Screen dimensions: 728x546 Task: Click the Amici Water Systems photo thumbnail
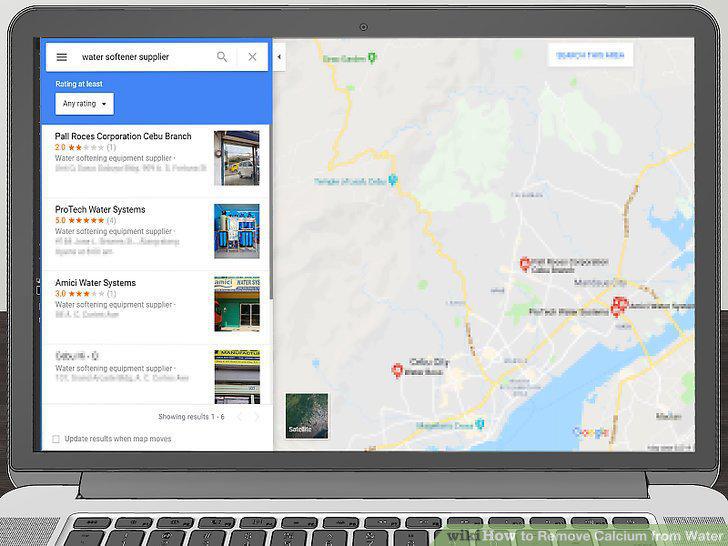point(237,304)
